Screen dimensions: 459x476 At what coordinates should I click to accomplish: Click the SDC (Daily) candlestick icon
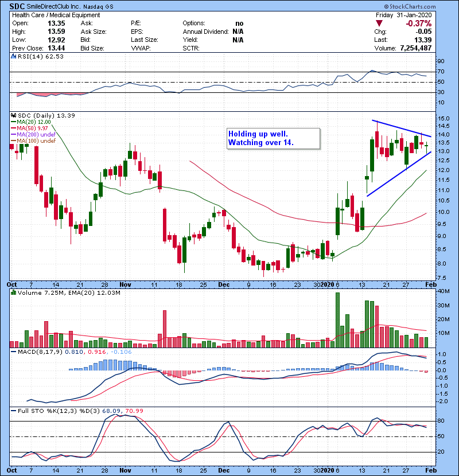(13, 116)
